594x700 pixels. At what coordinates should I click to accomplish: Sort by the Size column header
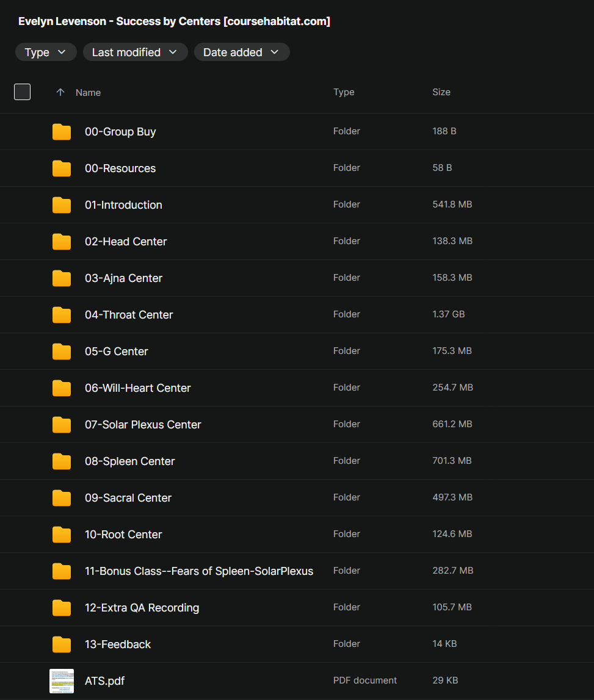[x=441, y=92]
